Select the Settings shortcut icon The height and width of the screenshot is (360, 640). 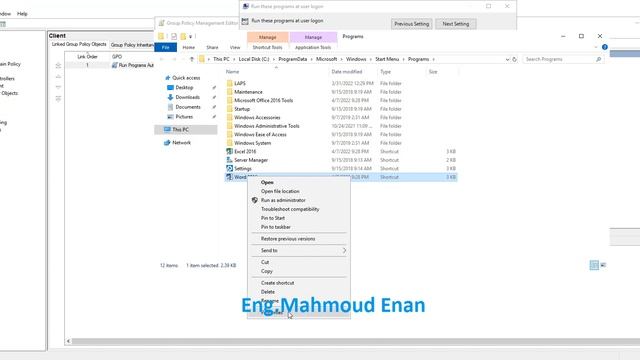[229, 169]
